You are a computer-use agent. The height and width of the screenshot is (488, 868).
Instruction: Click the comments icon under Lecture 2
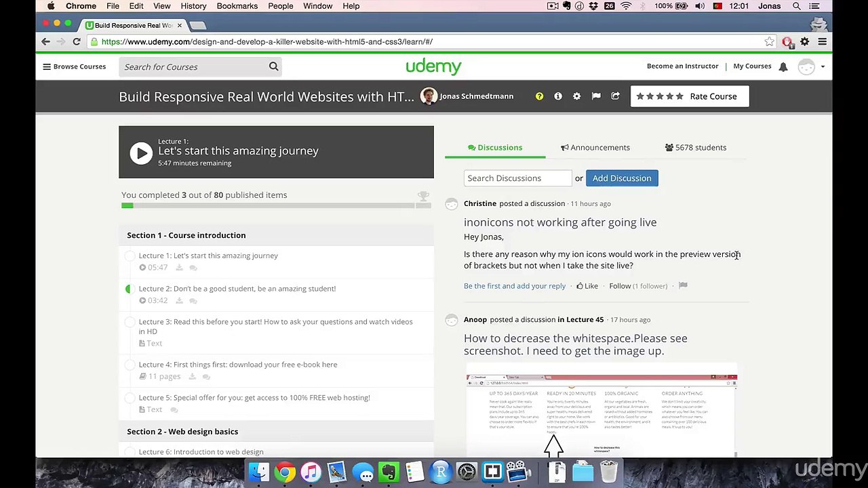point(193,301)
